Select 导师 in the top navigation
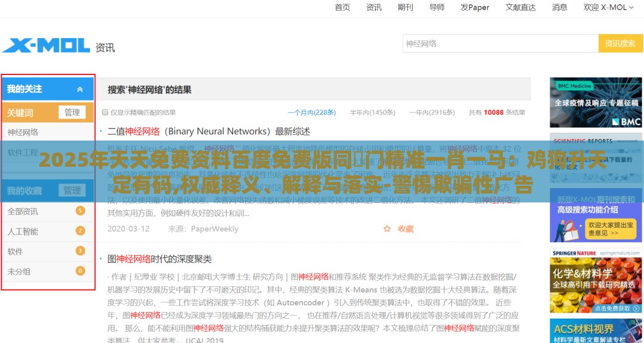 (x=436, y=7)
